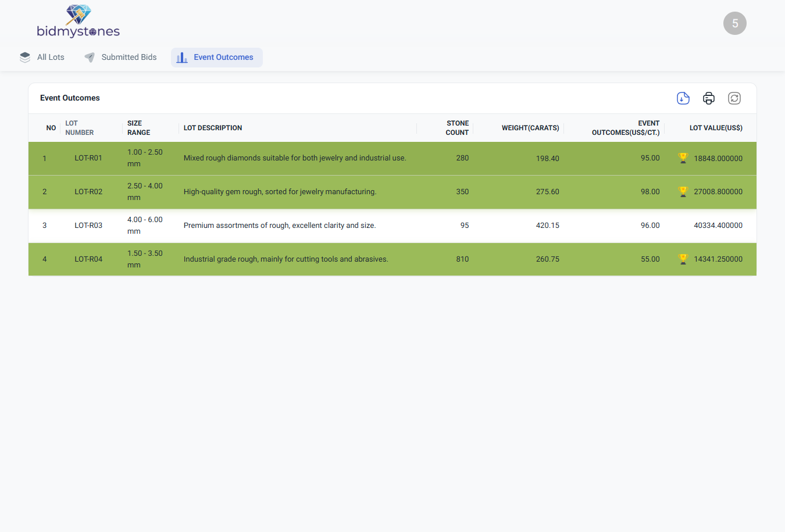This screenshot has width=785, height=532.
Task: Click row number 4 in NO column
Action: (x=44, y=259)
